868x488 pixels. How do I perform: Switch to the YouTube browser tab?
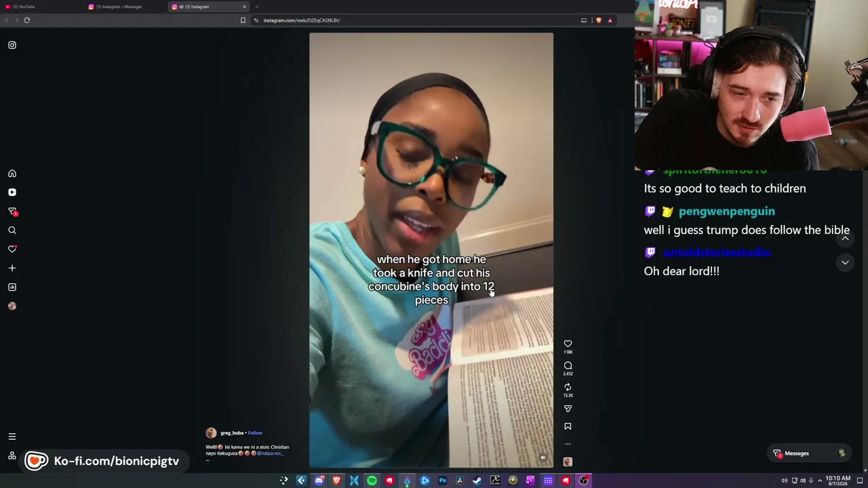pyautogui.click(x=41, y=7)
